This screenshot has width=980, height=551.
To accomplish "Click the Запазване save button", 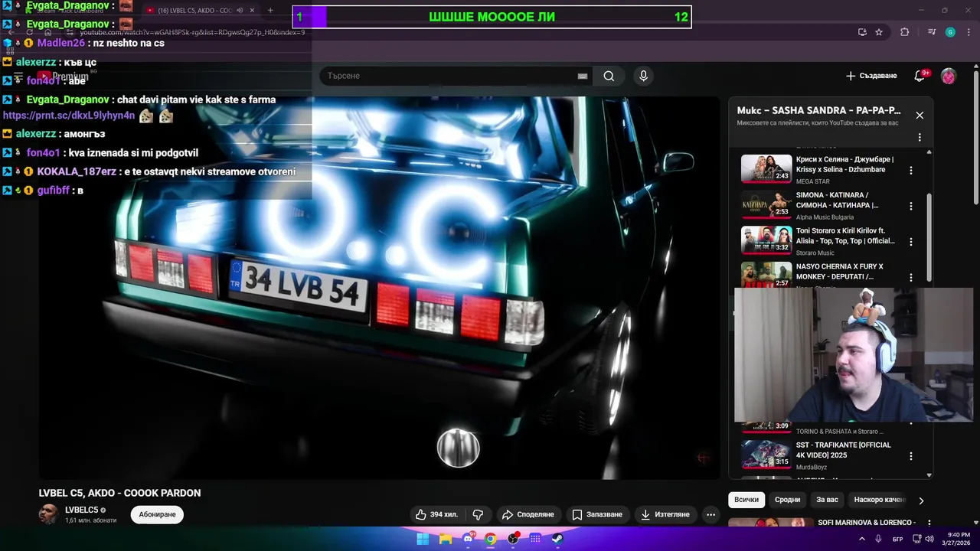I will coord(597,514).
